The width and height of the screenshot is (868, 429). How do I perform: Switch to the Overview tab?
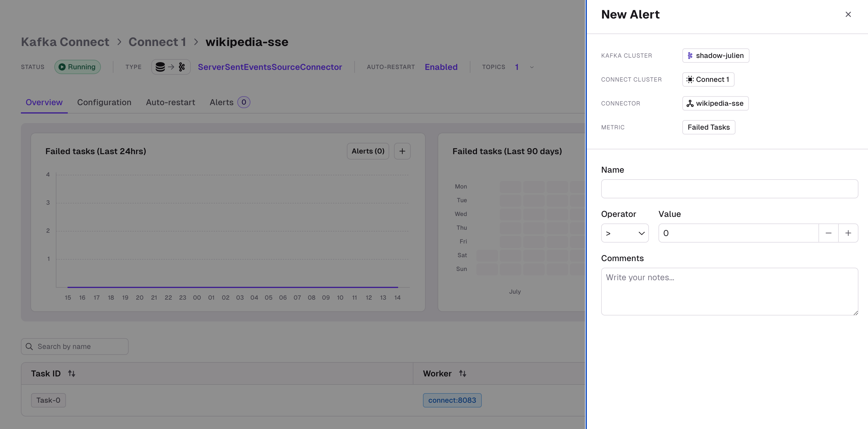click(x=44, y=102)
